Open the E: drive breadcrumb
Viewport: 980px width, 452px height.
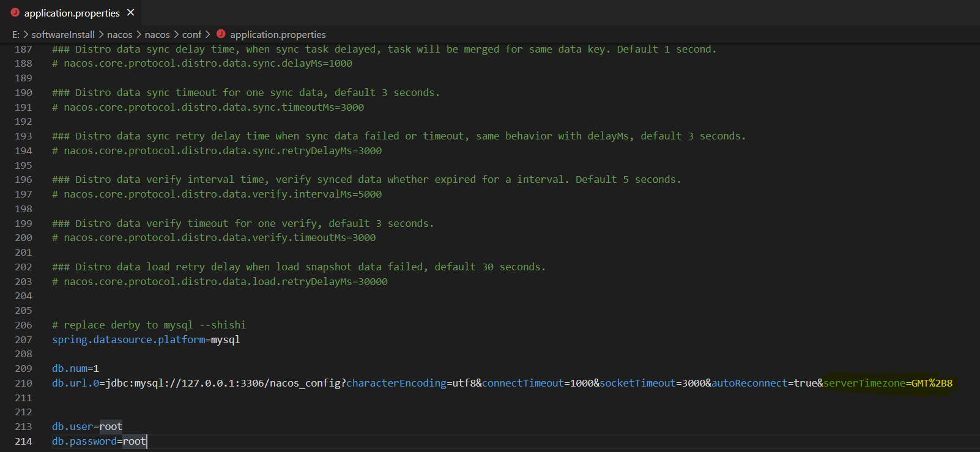[16, 35]
